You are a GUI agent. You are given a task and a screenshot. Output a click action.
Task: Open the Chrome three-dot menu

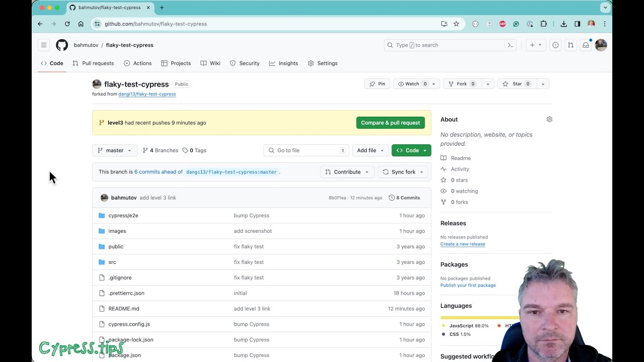[x=604, y=24]
